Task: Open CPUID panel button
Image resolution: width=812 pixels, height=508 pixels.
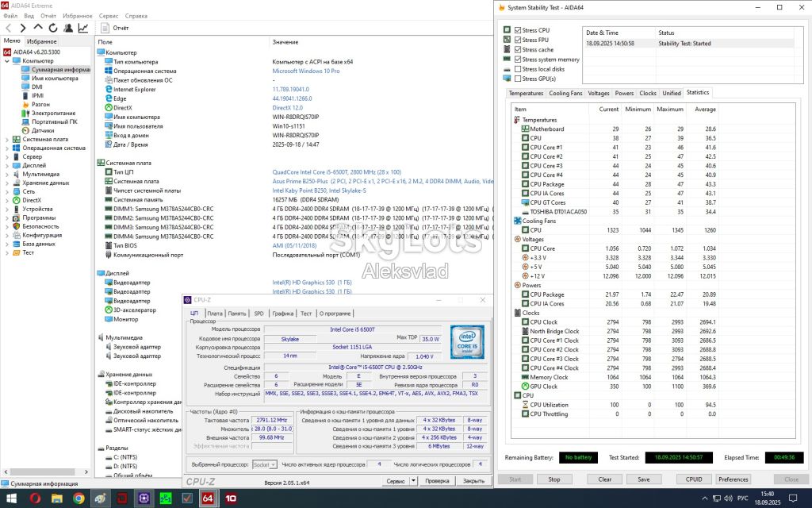Action: tap(694, 479)
